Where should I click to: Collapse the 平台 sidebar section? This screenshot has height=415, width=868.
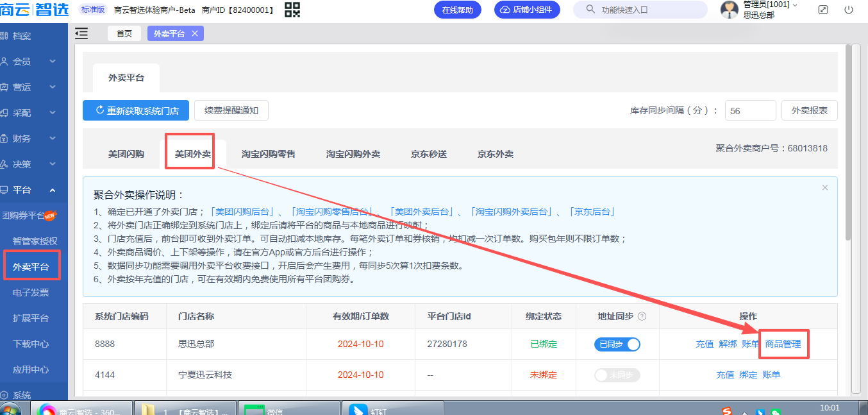click(x=33, y=190)
